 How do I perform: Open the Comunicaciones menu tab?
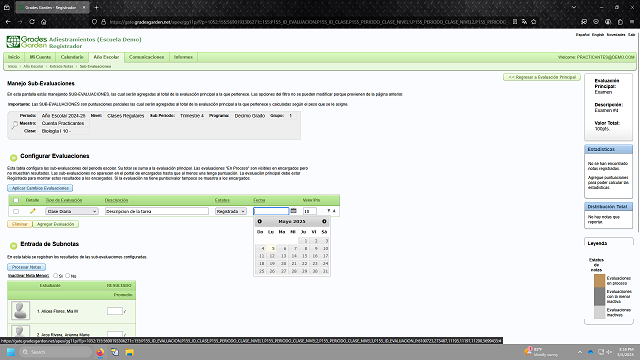tap(146, 57)
